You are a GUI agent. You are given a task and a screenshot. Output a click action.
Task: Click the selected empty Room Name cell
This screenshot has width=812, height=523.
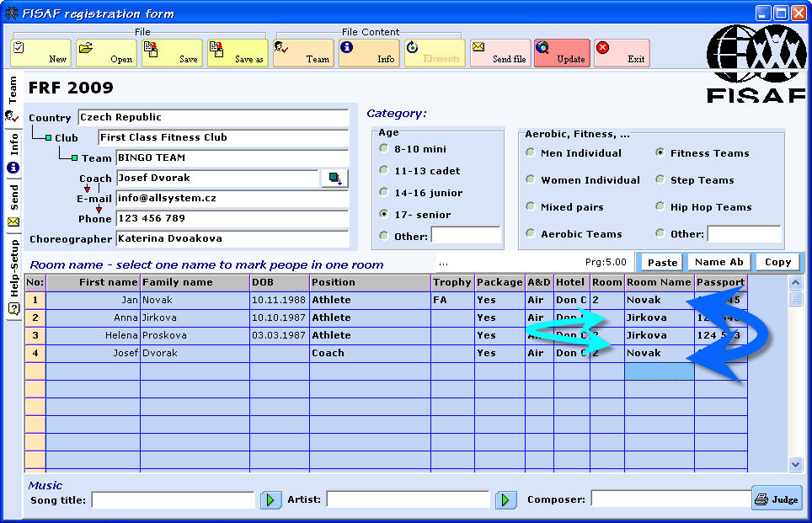660,371
